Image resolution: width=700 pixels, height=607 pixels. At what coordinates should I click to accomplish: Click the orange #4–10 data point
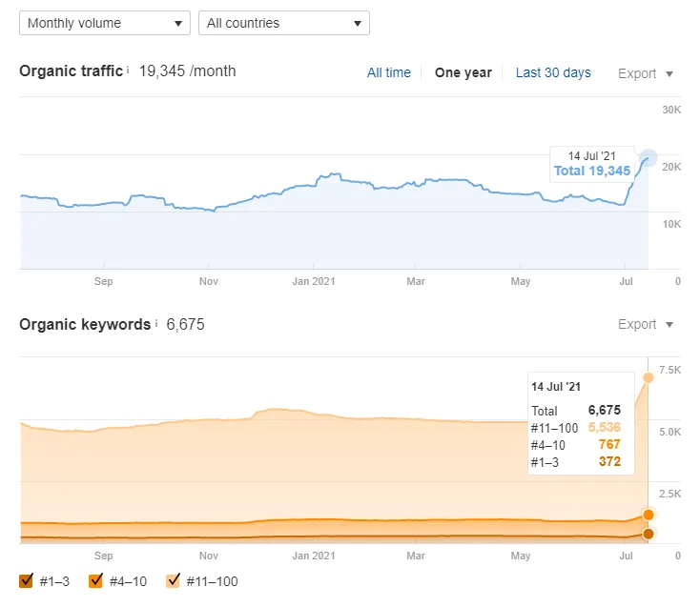click(649, 516)
